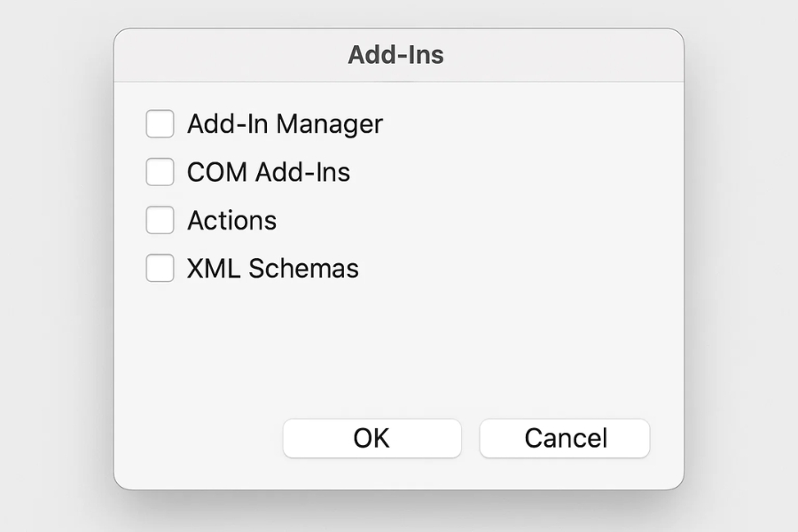Click empty dialog area below XML Schemas option
The width and height of the screenshot is (798, 532).
(x=355, y=346)
